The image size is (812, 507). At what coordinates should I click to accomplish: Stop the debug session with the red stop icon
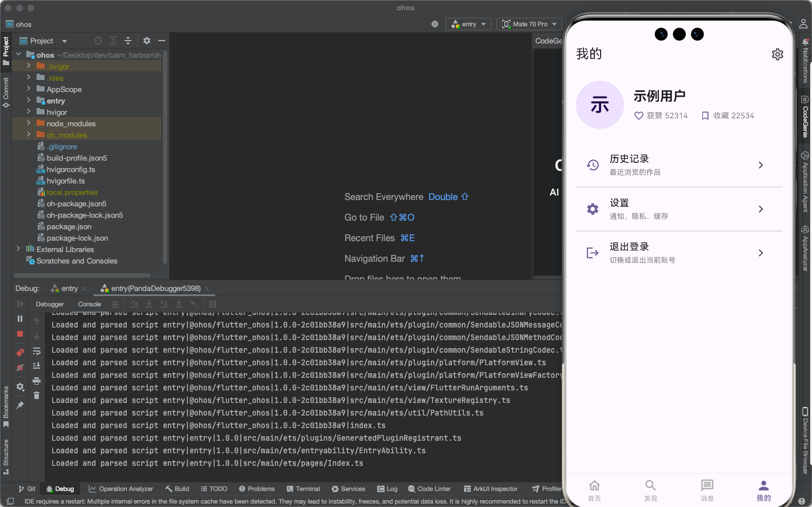(19, 334)
